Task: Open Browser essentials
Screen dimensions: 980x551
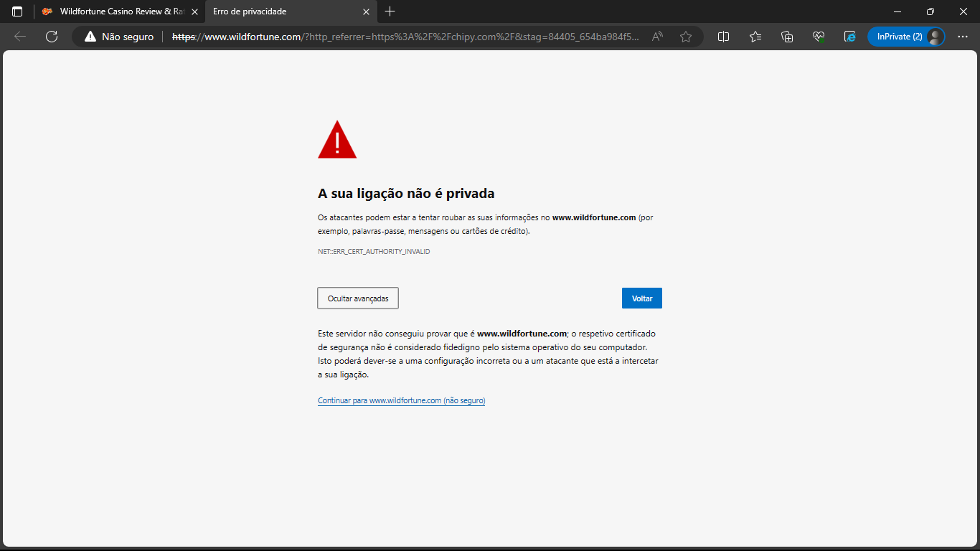Action: click(x=819, y=36)
